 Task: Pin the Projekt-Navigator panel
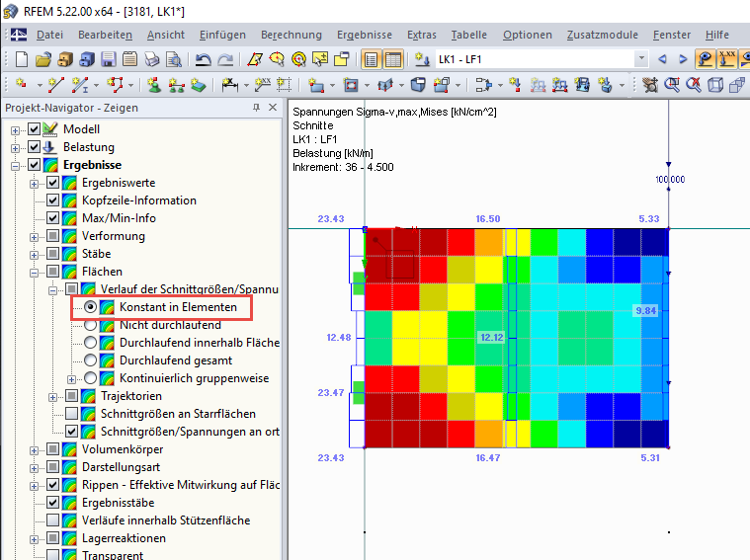(256, 108)
